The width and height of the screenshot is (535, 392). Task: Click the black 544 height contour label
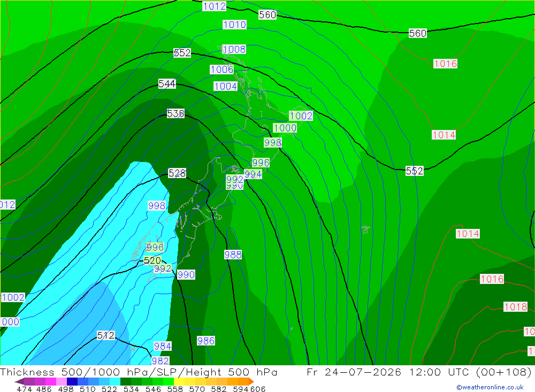[167, 84]
